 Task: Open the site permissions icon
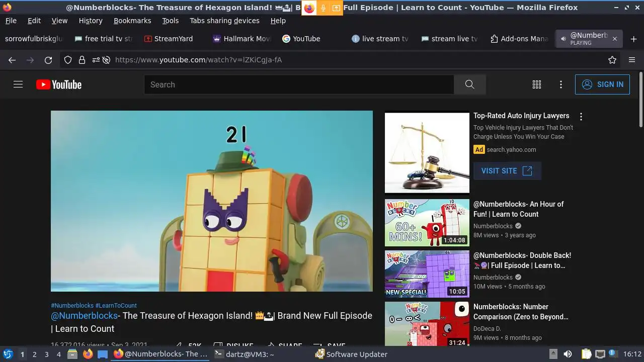click(x=96, y=60)
